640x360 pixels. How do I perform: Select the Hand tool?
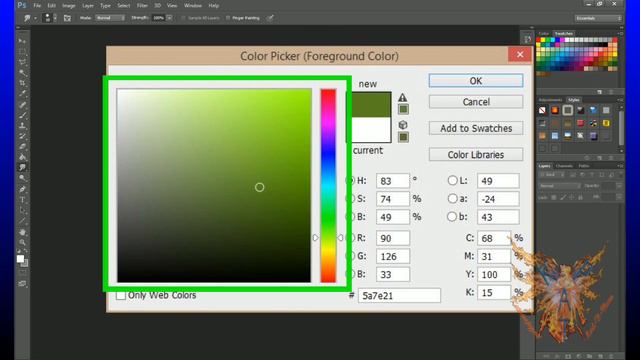point(22,232)
